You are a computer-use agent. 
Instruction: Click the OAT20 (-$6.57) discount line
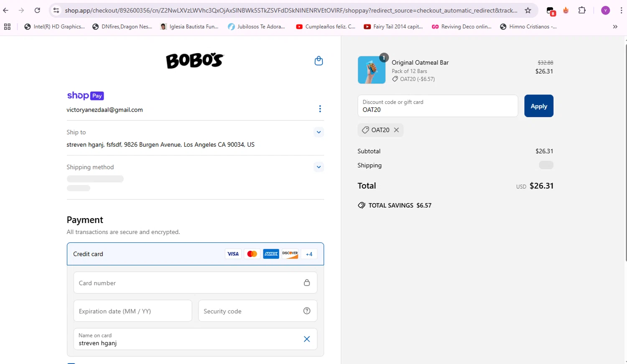(x=413, y=79)
